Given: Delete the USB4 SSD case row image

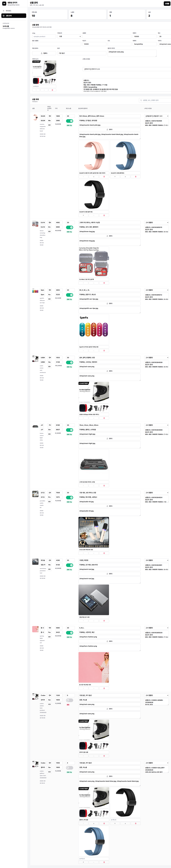Looking at the screenshot, I should [x=104, y=418].
